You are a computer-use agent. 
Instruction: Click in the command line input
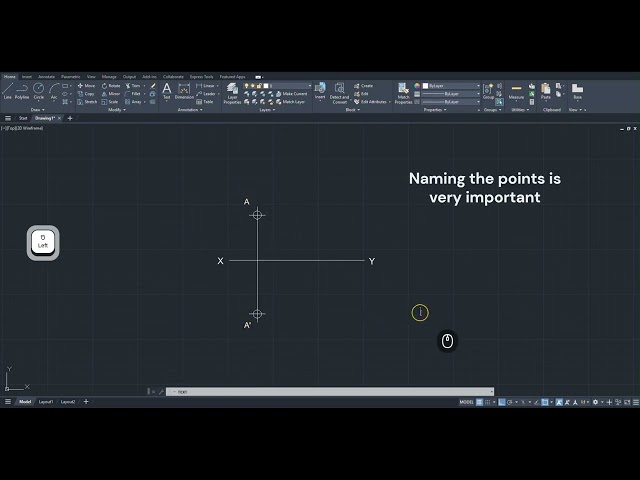(x=330, y=392)
